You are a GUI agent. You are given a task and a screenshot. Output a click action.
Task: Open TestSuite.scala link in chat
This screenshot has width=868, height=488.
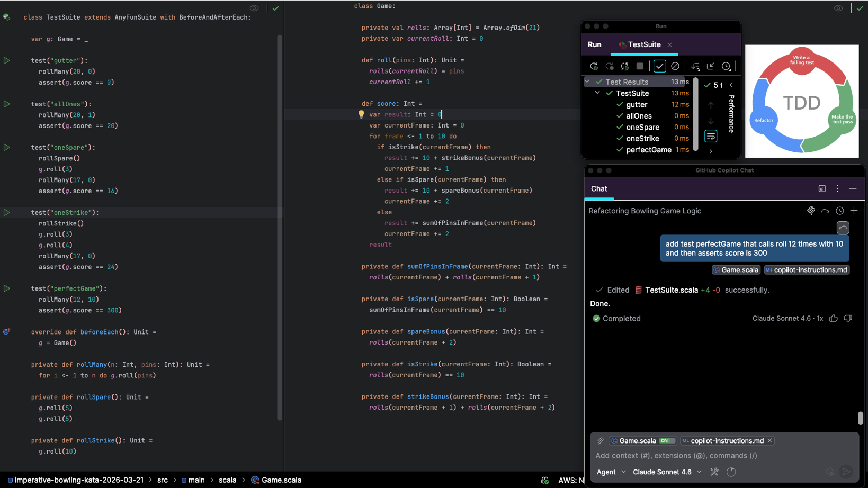pos(671,290)
